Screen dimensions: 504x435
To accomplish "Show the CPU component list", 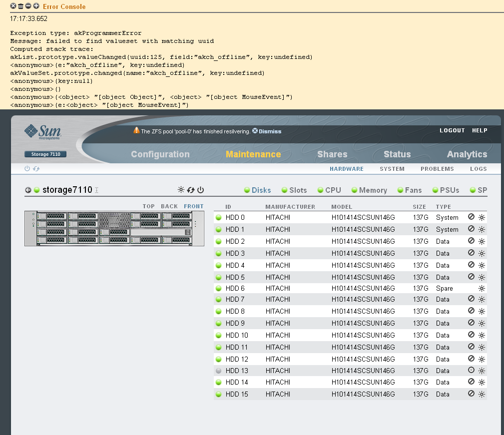I will point(329,190).
